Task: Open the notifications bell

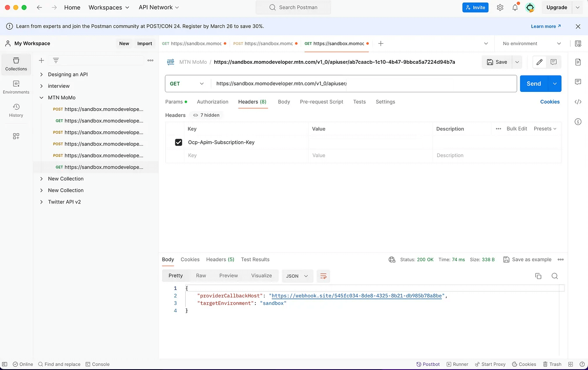Action: [x=515, y=8]
